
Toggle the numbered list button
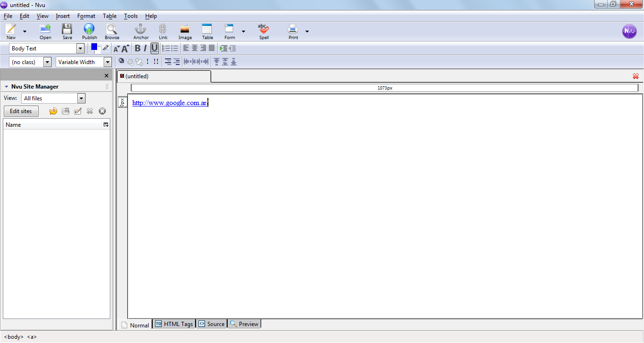pos(165,48)
